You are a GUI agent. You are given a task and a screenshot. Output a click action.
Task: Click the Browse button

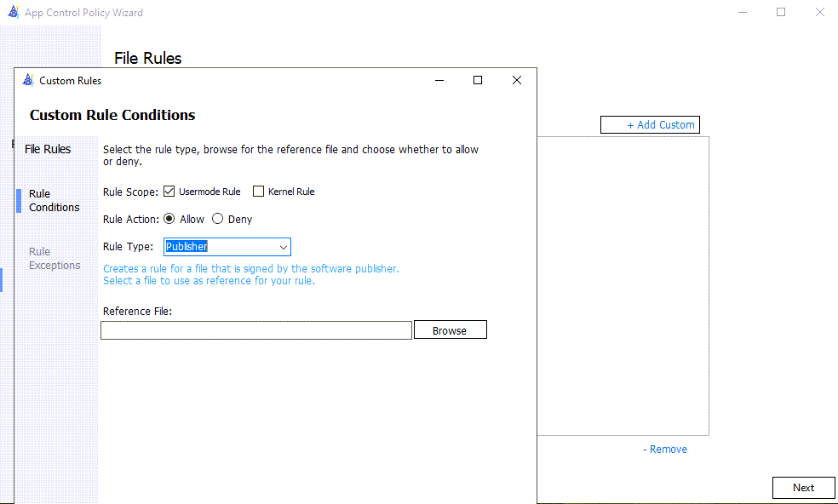450,329
